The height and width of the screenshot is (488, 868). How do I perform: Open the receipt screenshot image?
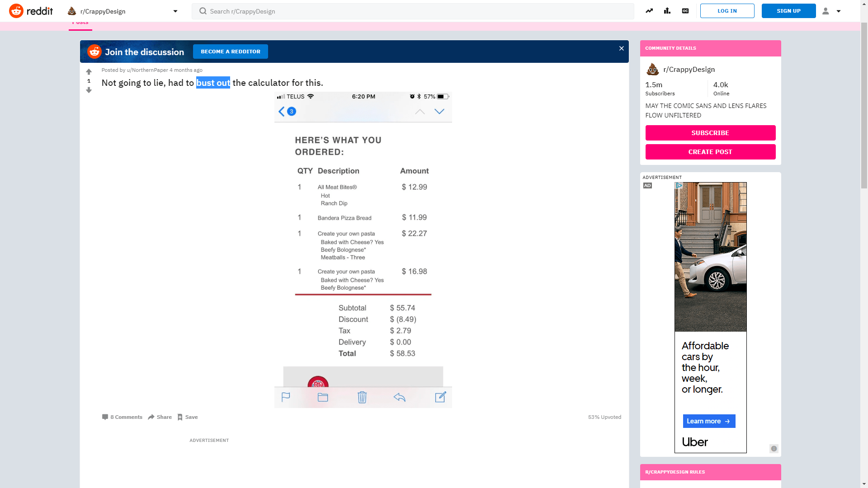point(363,249)
